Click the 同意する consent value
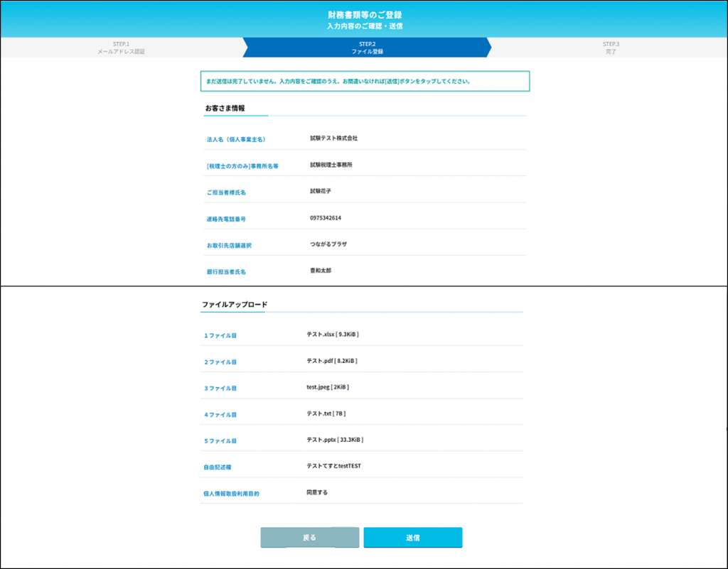 point(317,492)
